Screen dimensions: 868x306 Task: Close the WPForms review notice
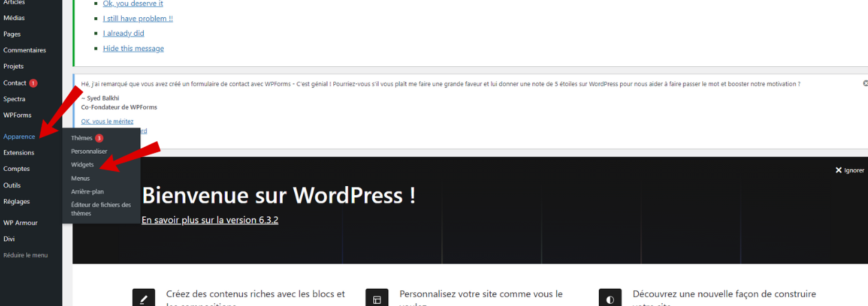click(865, 83)
